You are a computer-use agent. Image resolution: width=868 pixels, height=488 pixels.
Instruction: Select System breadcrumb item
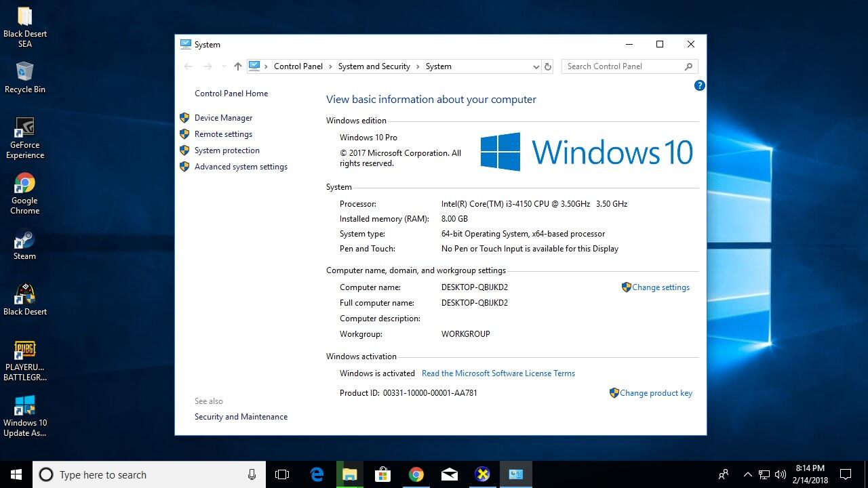438,66
